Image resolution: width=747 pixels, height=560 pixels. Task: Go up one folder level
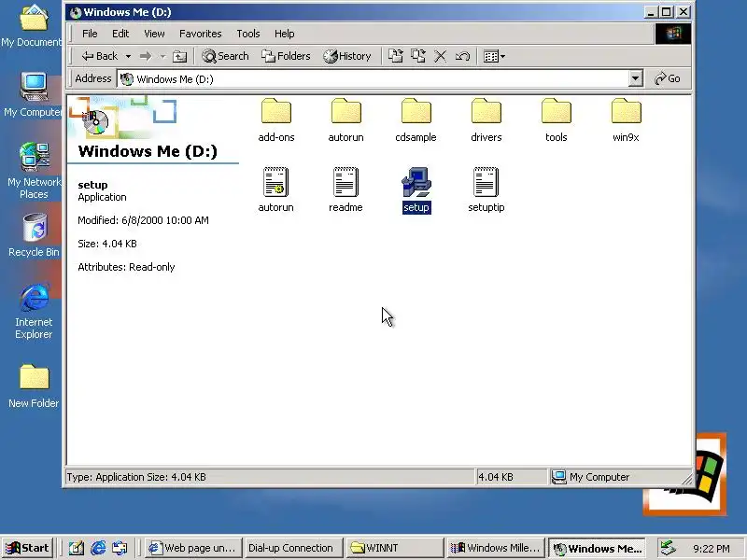(x=179, y=56)
